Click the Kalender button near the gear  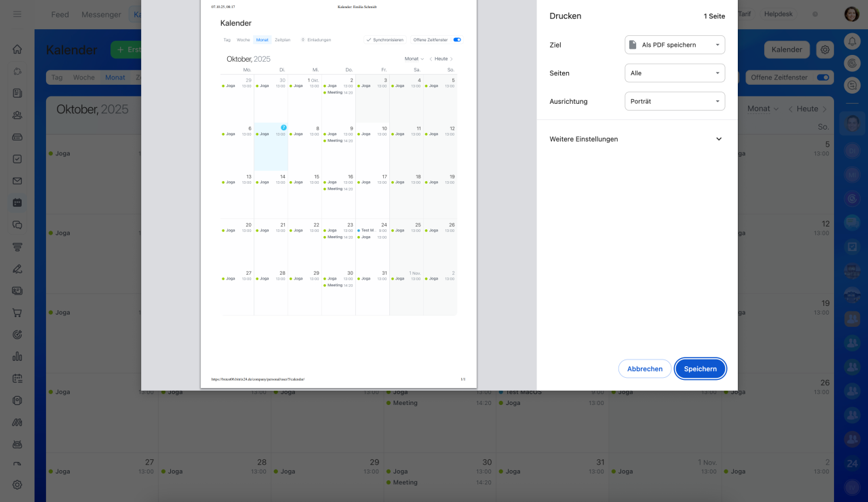[787, 50]
